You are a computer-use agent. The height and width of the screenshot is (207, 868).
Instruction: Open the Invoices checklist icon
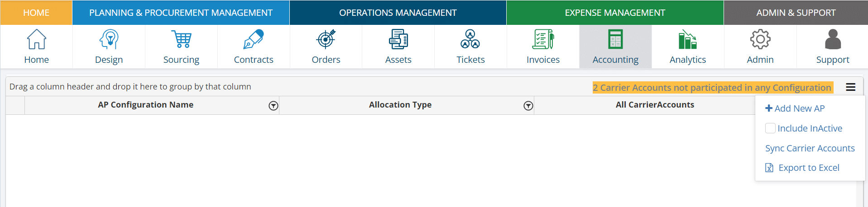click(543, 39)
